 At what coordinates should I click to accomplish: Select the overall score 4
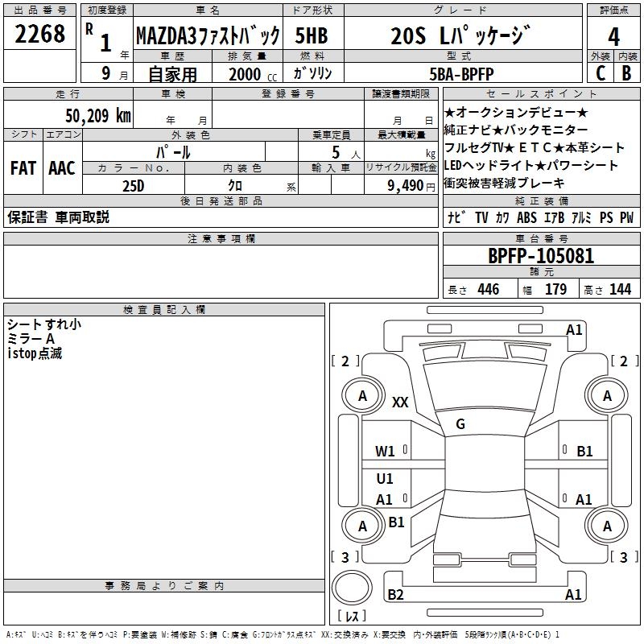pos(613,36)
